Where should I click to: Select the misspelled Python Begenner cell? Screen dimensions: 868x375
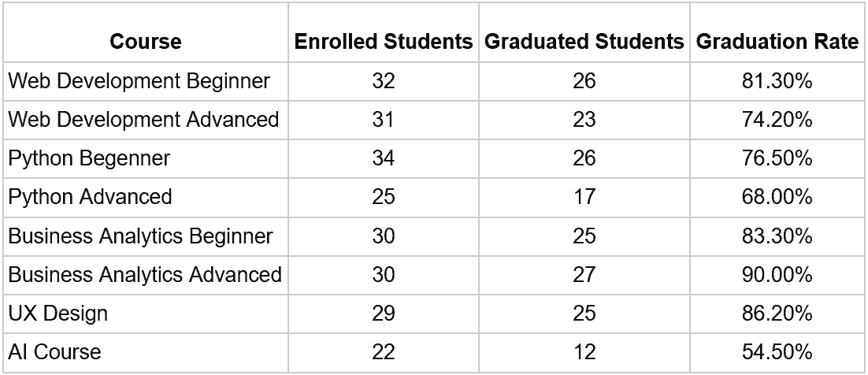(89, 158)
